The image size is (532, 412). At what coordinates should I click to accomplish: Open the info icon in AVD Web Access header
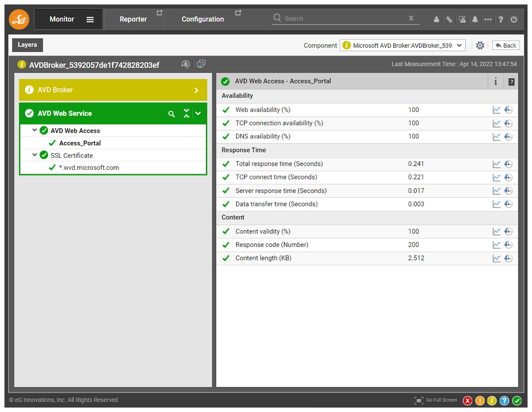[x=496, y=82]
